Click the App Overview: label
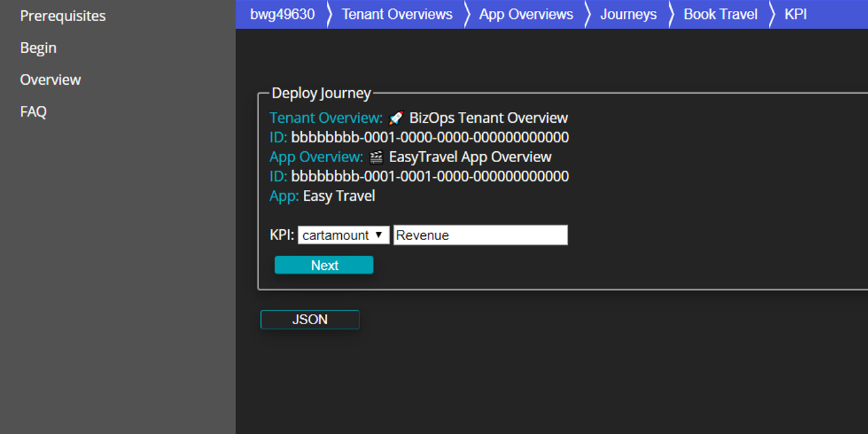Viewport: 868px width, 434px height. (x=317, y=157)
